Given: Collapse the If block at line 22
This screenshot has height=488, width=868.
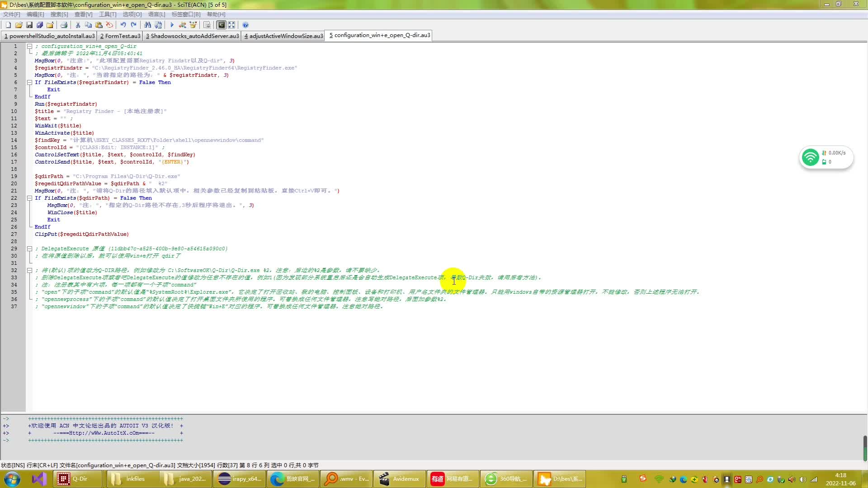Looking at the screenshot, I should 29,198.
